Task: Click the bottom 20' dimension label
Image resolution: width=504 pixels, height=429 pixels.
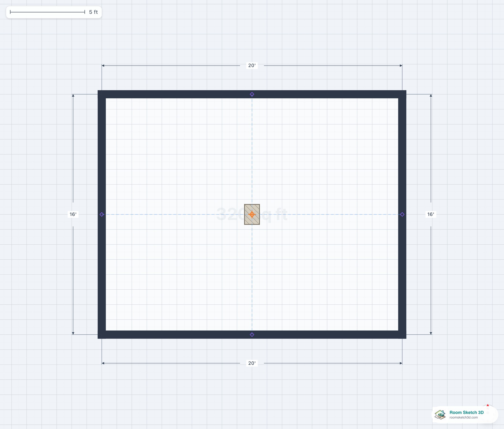Action: point(252,363)
